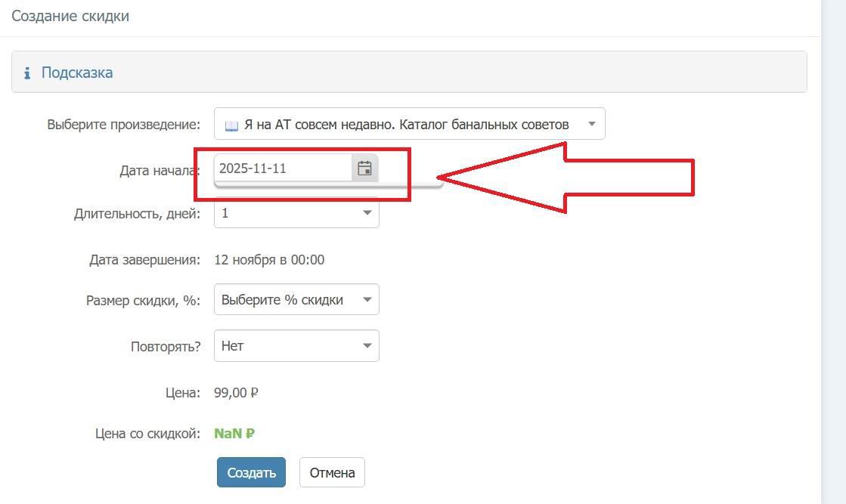This screenshot has height=504, width=846.
Task: Click the price value 99,00 ₽
Action: 236,392
